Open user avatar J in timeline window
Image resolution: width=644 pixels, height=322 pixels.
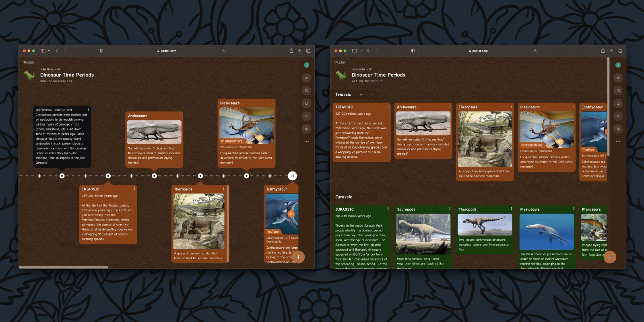[x=306, y=65]
